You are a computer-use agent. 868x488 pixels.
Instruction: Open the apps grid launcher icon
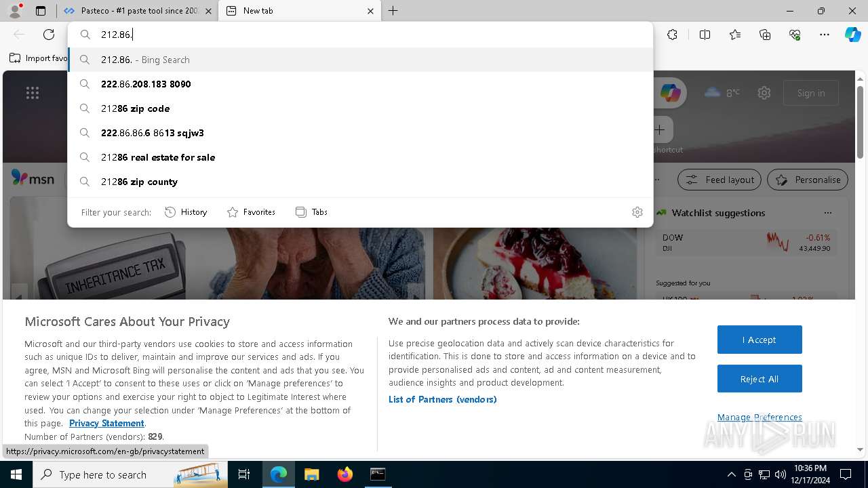[33, 93]
